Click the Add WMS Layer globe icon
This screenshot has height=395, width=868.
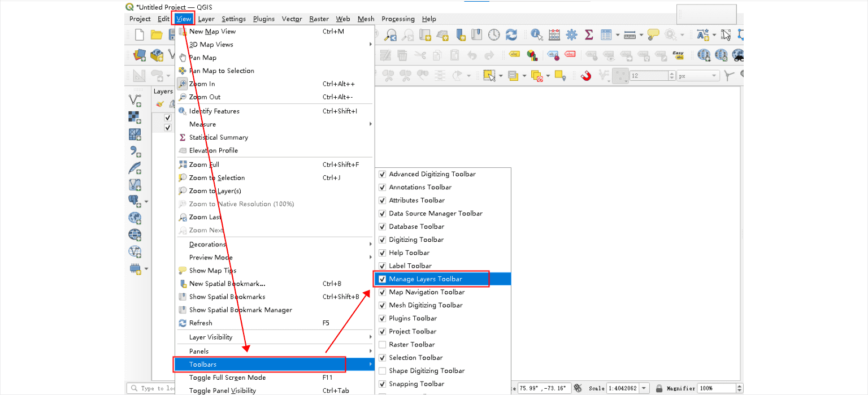tap(134, 218)
